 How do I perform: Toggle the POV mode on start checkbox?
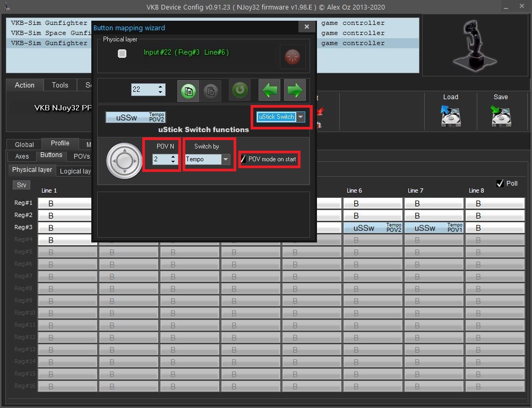244,159
